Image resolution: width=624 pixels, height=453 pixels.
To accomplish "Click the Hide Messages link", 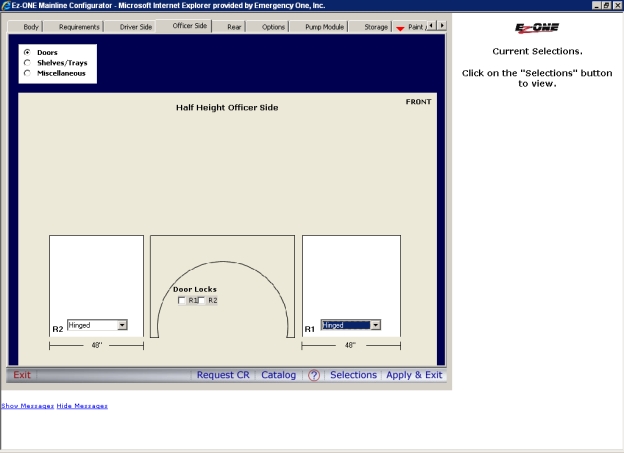I will pyautogui.click(x=82, y=406).
